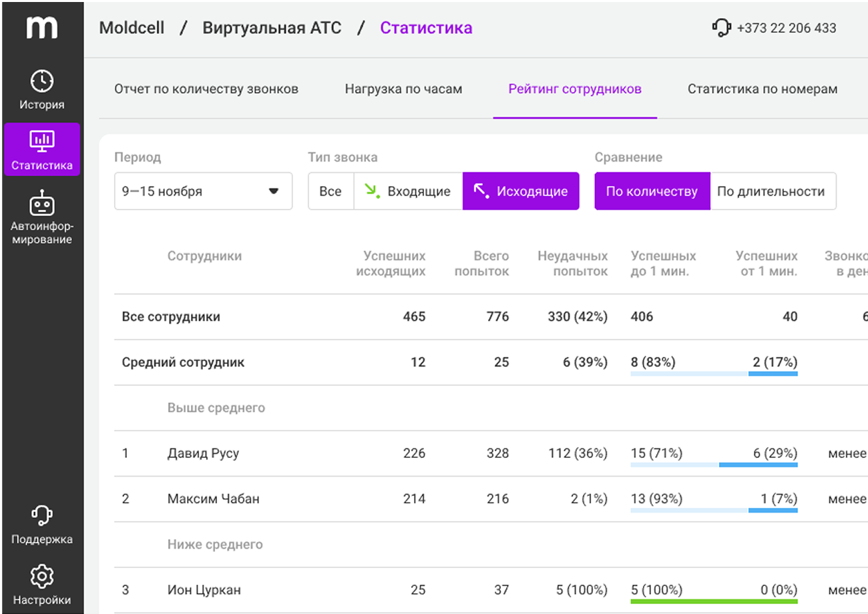Click Давид Русу's success duration bar

point(714,465)
